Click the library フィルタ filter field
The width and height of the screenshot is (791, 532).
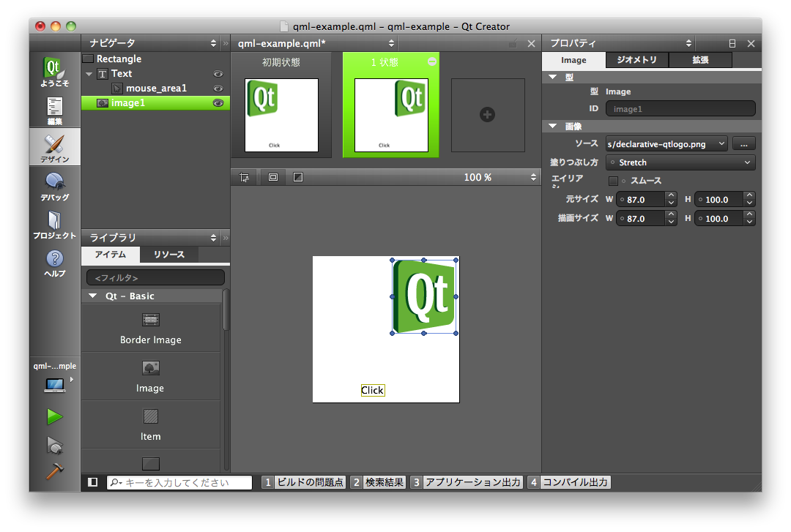pos(155,278)
